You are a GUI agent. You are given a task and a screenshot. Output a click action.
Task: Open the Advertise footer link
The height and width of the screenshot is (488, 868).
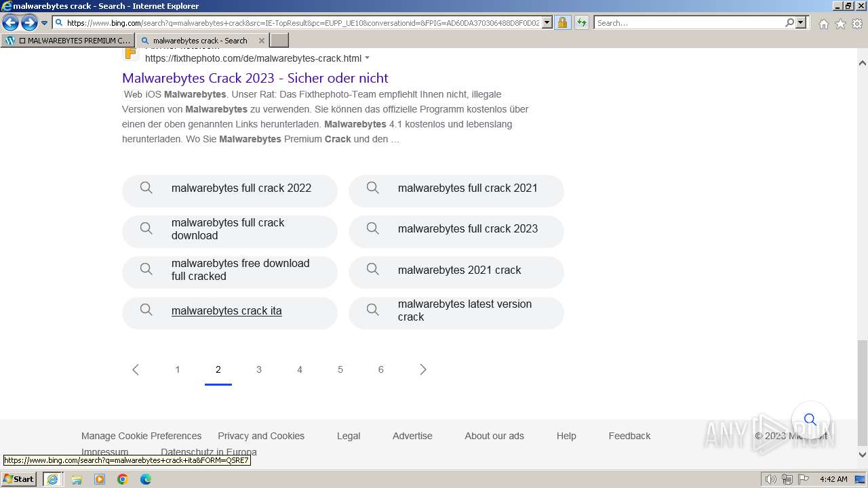412,436
